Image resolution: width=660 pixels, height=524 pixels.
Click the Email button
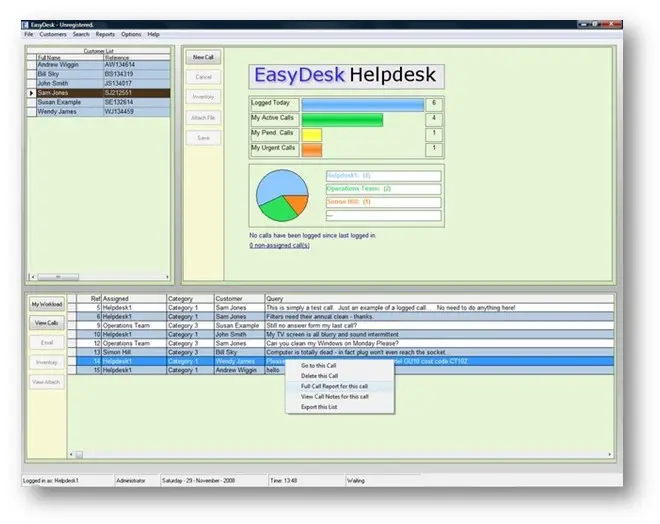tap(47, 342)
